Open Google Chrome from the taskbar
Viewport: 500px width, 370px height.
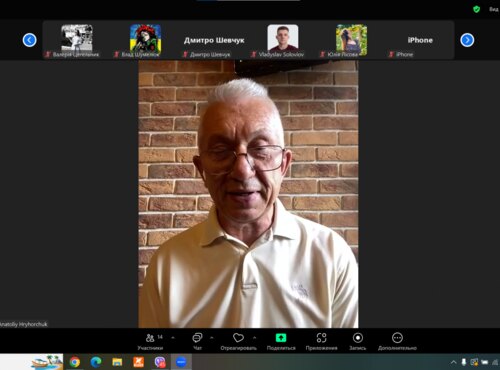(x=75, y=362)
